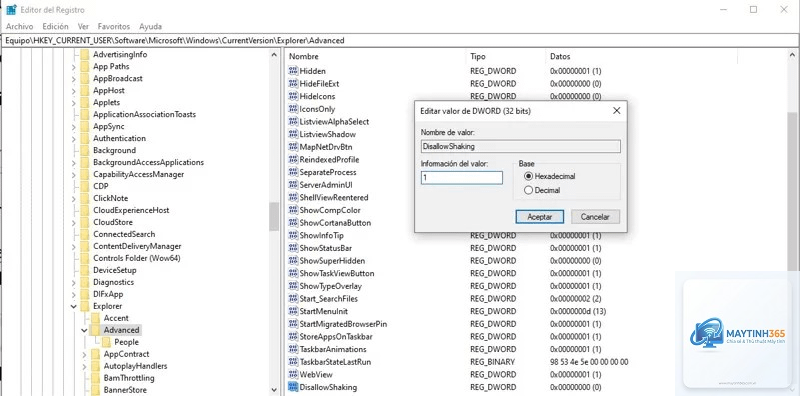The height and width of the screenshot is (396, 800).
Task: Click the DWORD icon beside HideFileExt
Action: (x=293, y=84)
